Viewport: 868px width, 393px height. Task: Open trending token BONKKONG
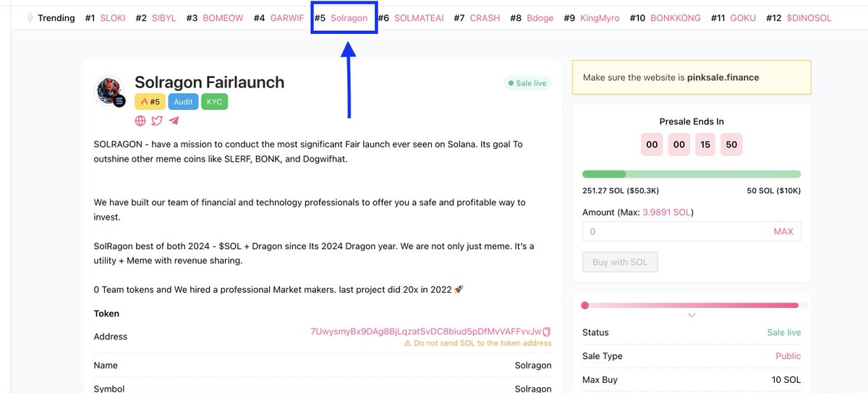675,17
